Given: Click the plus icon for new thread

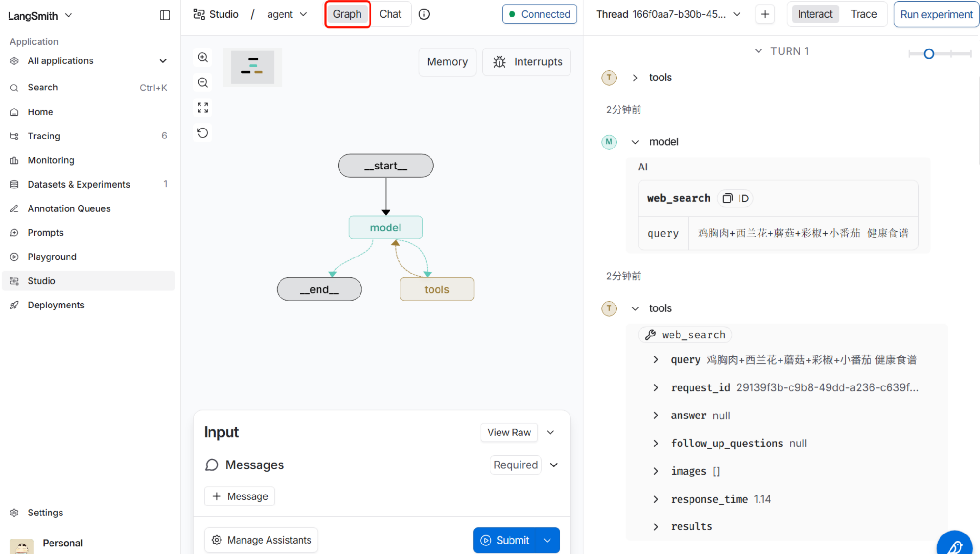Looking at the screenshot, I should (x=765, y=14).
